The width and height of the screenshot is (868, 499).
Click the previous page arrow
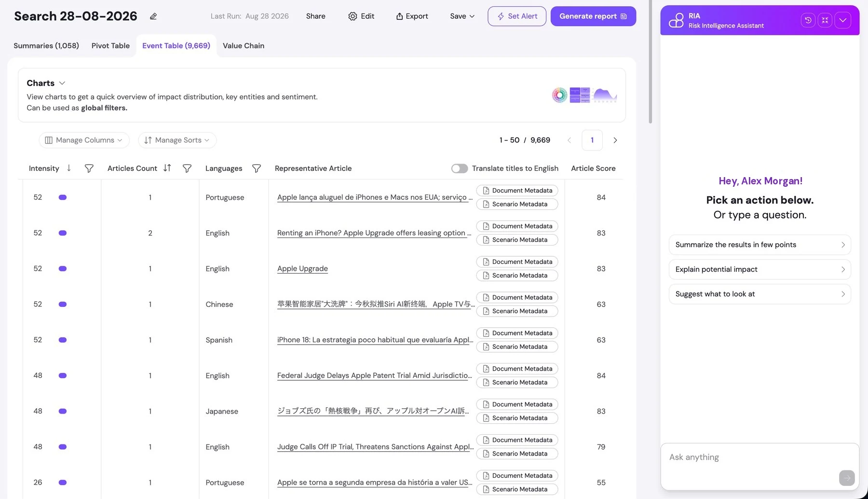click(569, 140)
